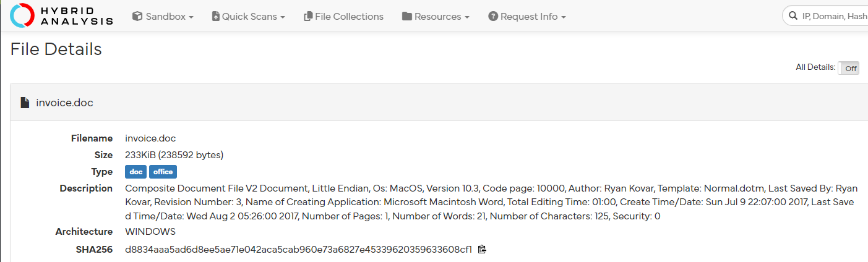The width and height of the screenshot is (868, 262).
Task: Expand the Resources dropdown arrow
Action: tap(466, 17)
